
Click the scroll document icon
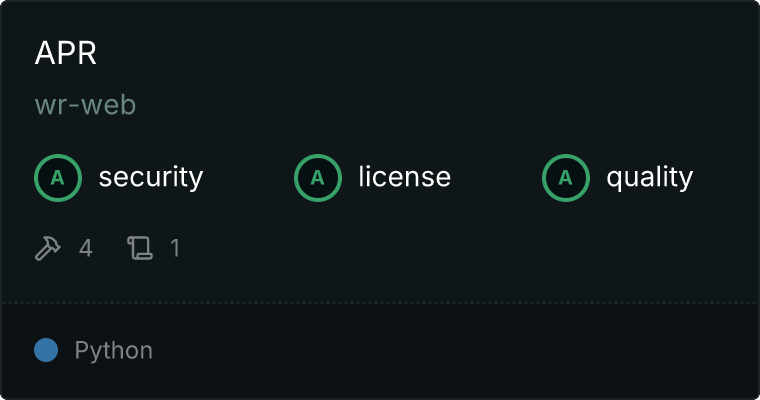140,248
